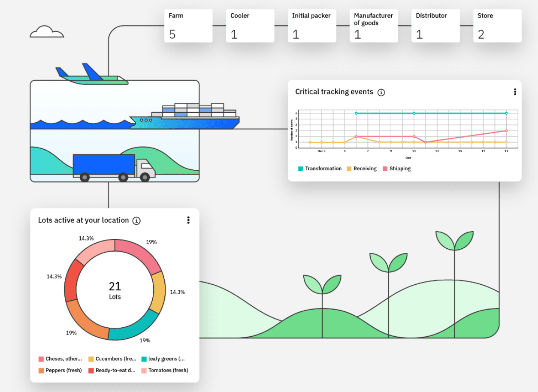
Task: Select the Cooler stage card
Action: point(250,26)
